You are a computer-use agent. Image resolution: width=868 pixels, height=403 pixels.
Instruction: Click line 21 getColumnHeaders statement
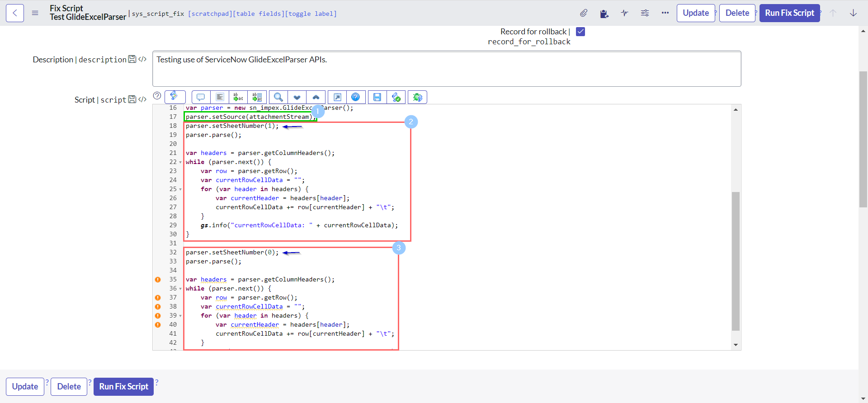(x=260, y=153)
